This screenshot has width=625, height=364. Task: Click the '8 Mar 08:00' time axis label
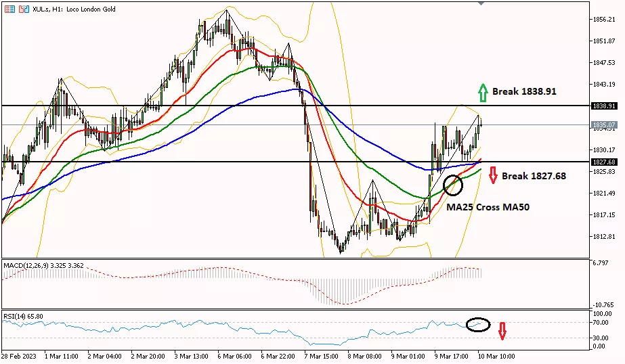point(364,356)
